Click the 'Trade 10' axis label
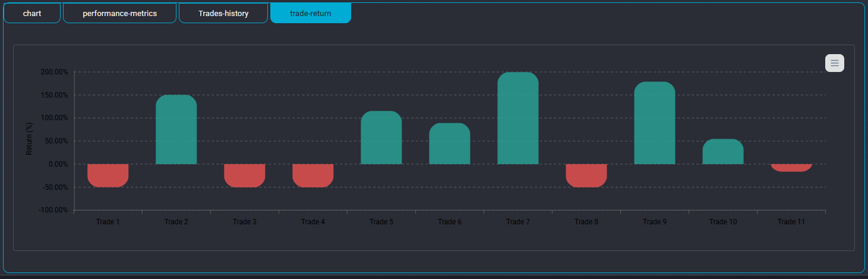The image size is (868, 279). pyautogui.click(x=723, y=222)
